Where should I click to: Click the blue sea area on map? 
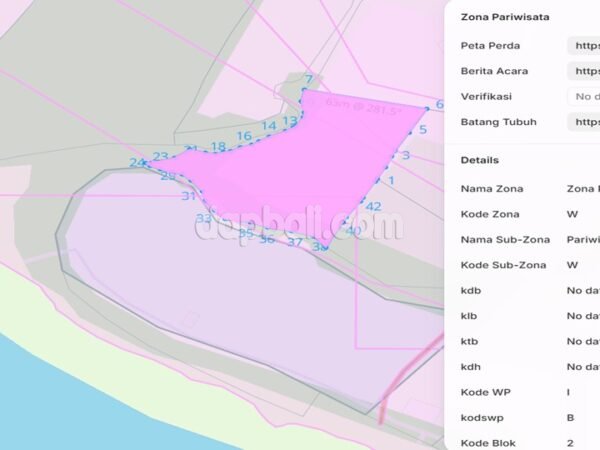point(50,400)
